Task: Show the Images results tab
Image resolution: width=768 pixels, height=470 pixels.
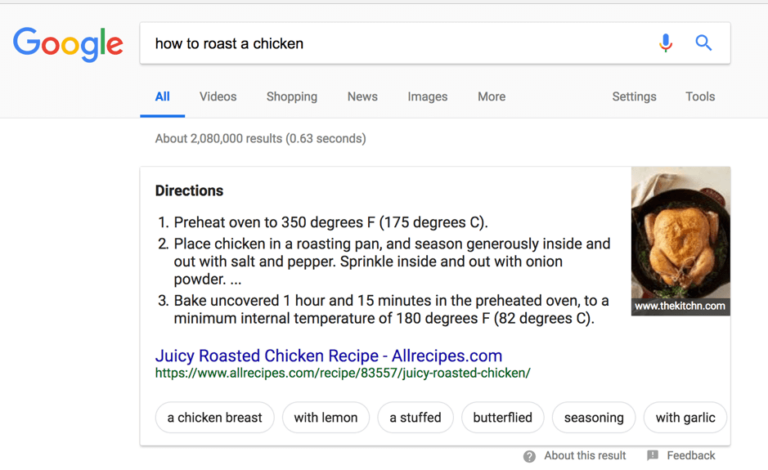Action: tap(427, 97)
